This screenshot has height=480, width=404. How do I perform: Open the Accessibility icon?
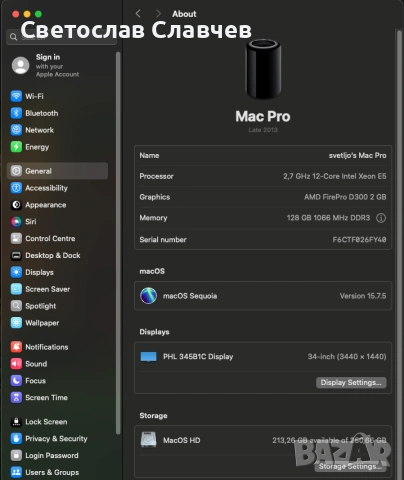[x=16, y=188]
